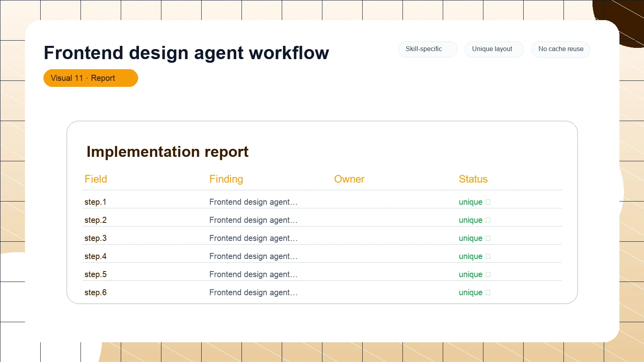Screen dimensions: 644x362
Task: Select the step.6 field cell
Action: tap(95, 292)
